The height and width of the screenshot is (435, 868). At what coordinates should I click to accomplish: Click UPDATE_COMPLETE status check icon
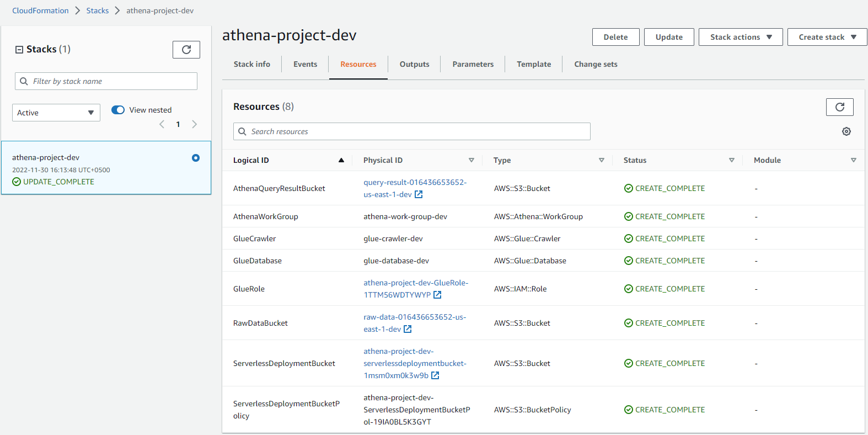click(x=17, y=182)
